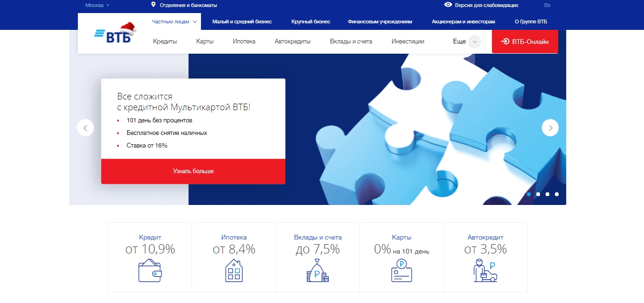Viewport: 644px width, 303px height.
Task: Expand the Еще menu chevron
Action: pyautogui.click(x=475, y=42)
